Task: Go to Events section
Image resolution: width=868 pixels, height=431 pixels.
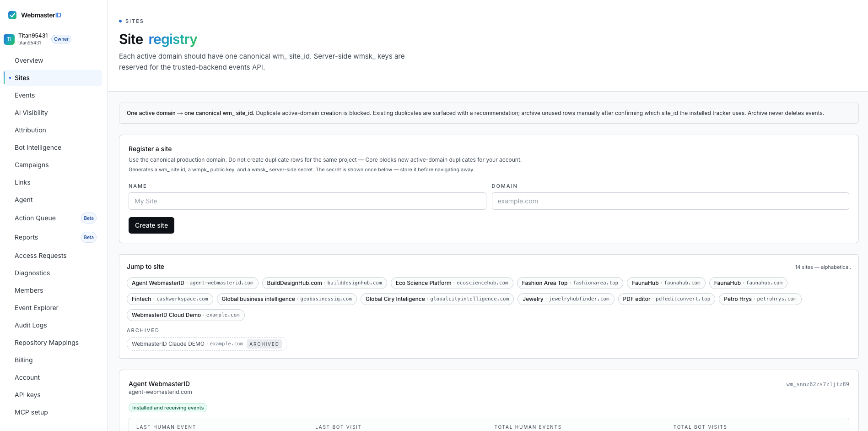Action: [53, 95]
